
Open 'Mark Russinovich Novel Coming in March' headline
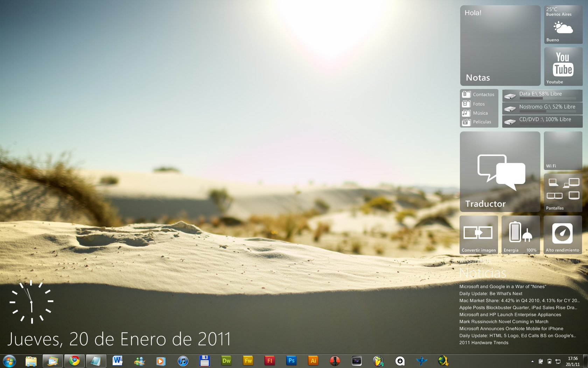pyautogui.click(x=504, y=321)
